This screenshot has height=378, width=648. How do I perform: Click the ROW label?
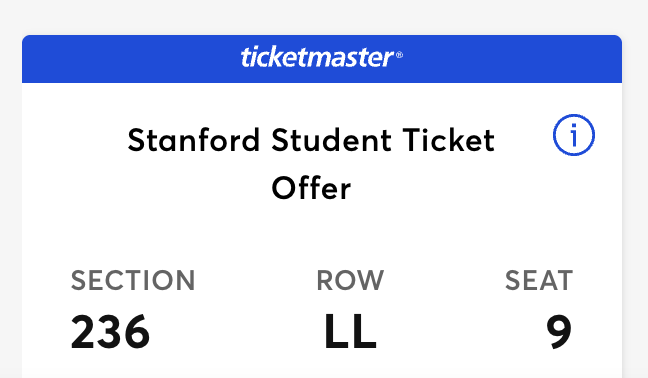coord(350,281)
